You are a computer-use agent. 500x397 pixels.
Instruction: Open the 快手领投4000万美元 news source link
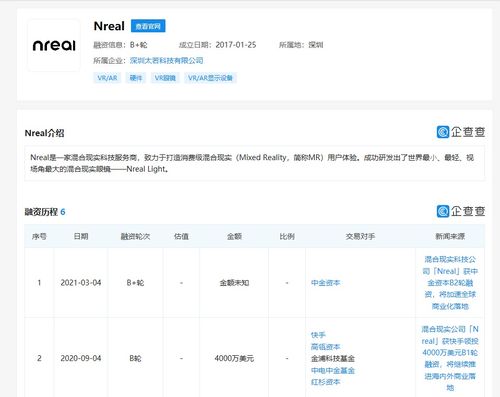[450, 358]
